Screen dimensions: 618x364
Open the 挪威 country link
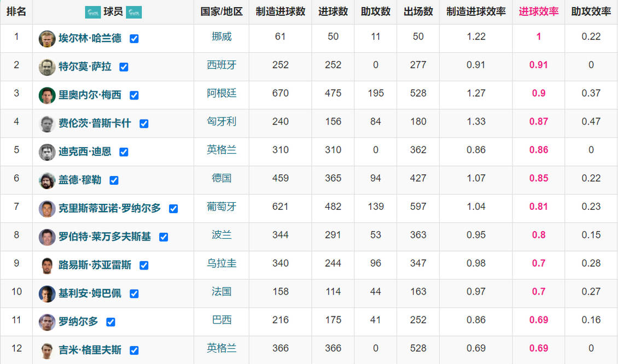coord(221,37)
